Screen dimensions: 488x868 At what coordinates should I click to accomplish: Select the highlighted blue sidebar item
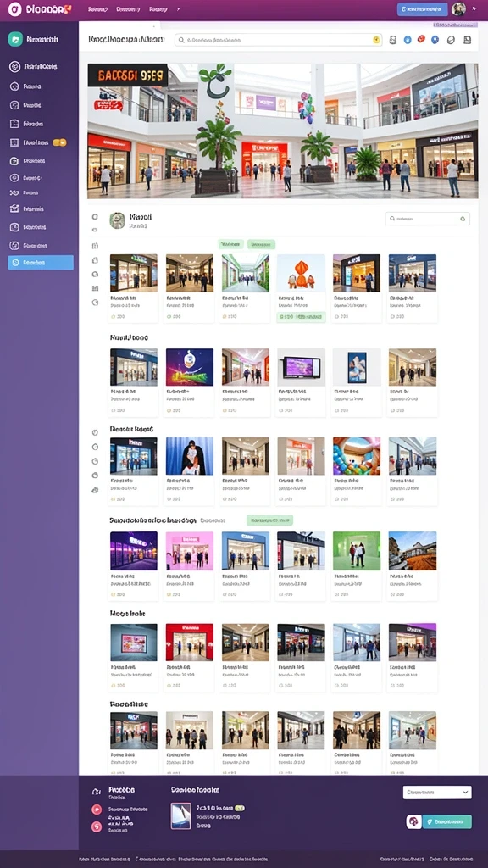tap(41, 263)
